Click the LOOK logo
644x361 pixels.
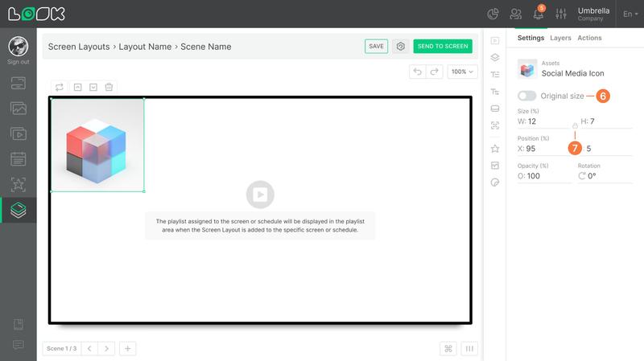point(36,14)
